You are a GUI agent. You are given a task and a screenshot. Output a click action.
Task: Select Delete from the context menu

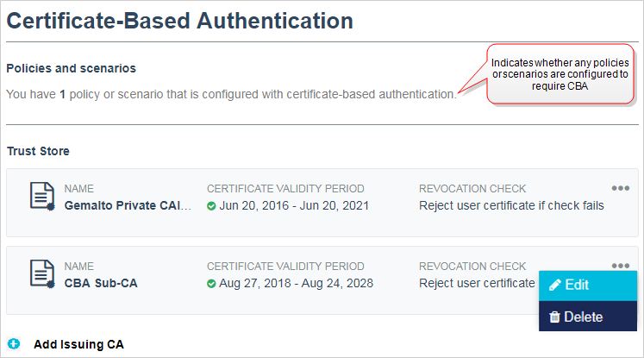[x=588, y=317]
